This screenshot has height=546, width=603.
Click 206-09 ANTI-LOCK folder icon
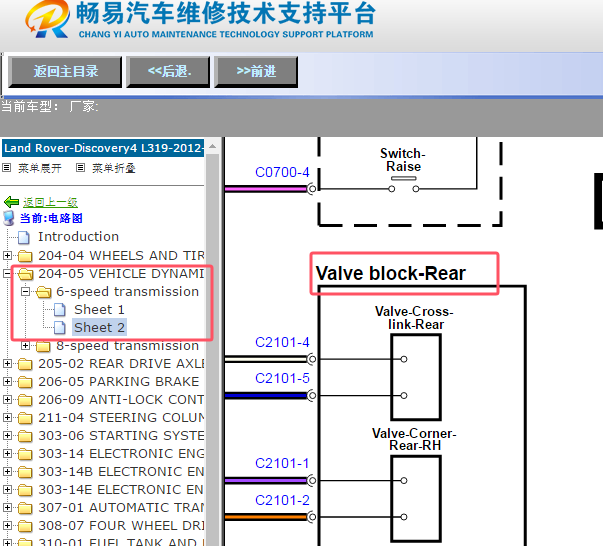pos(25,400)
